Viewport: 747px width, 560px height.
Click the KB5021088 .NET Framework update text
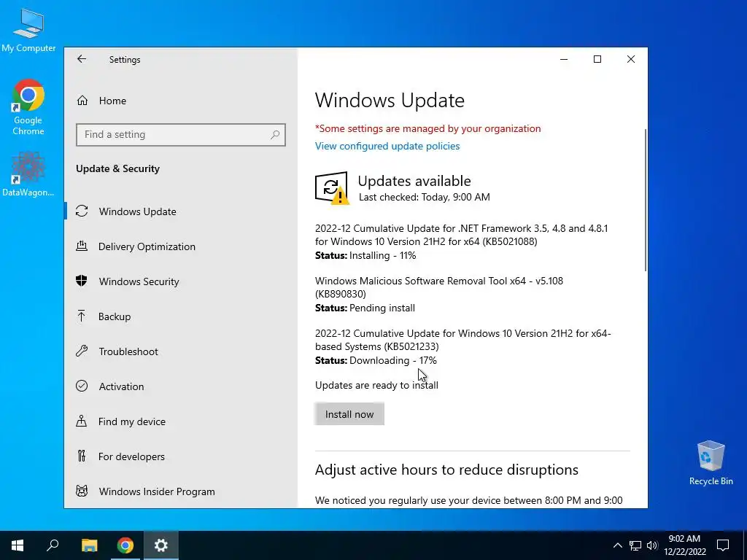[x=461, y=235]
